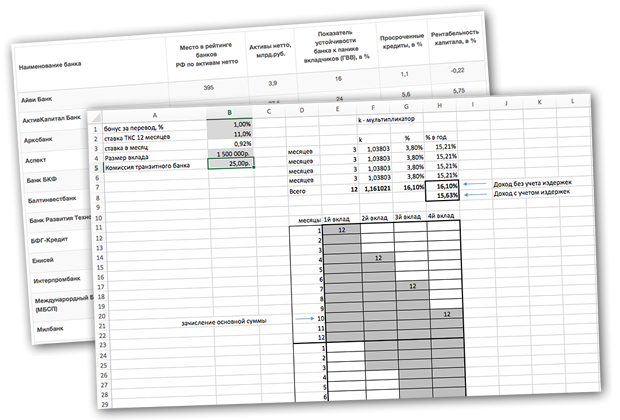The height and width of the screenshot is (420, 620).
Task: Click 'Рентабельность капитала, в %' header in bank table
Action: tap(454, 37)
